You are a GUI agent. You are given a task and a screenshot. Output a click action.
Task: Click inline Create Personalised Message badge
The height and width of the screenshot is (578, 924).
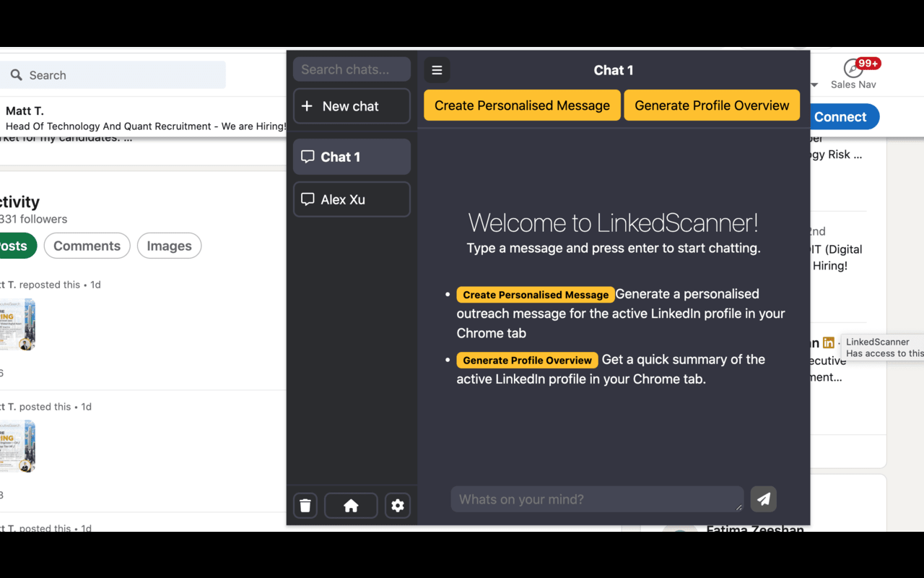[536, 295]
